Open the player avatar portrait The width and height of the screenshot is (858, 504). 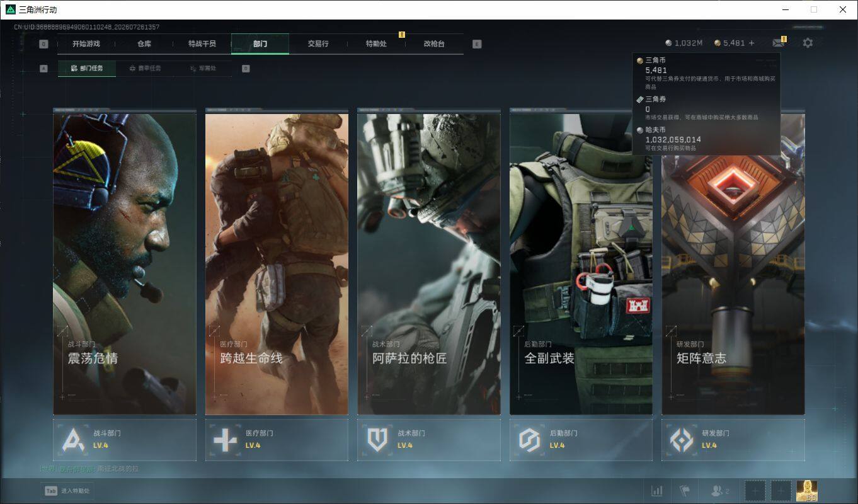[807, 491]
